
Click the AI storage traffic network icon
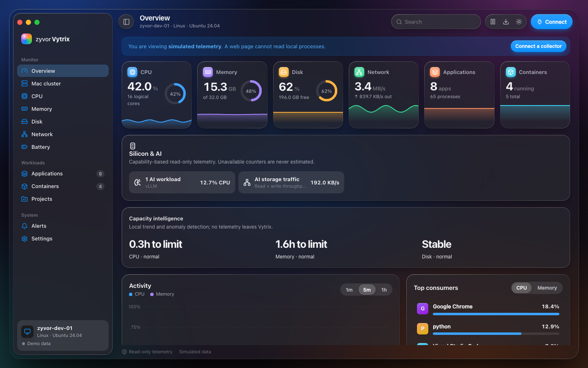point(247,182)
